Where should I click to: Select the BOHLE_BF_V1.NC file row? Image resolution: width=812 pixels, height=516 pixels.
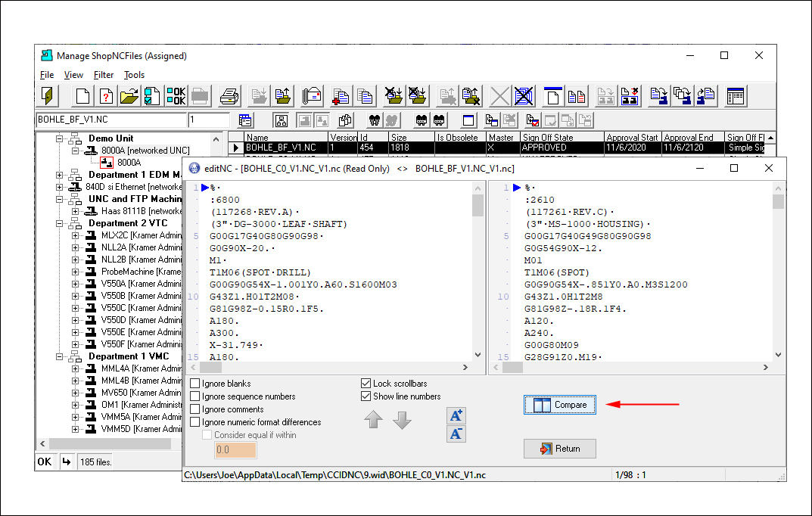[501, 148]
